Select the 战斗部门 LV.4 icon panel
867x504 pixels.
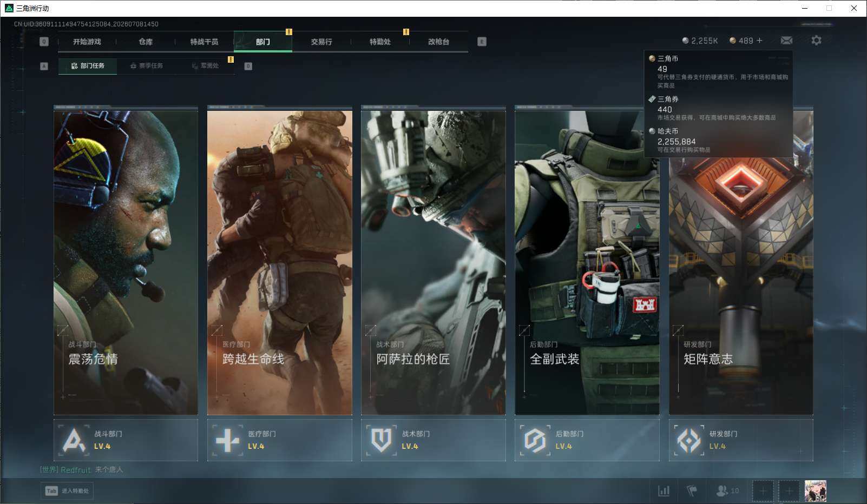pyautogui.click(x=126, y=440)
